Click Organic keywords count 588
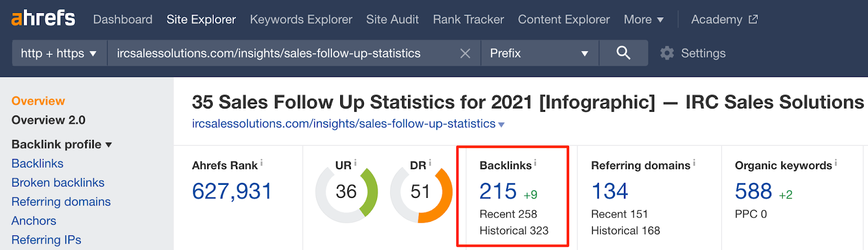The height and width of the screenshot is (250, 868). pyautogui.click(x=754, y=191)
